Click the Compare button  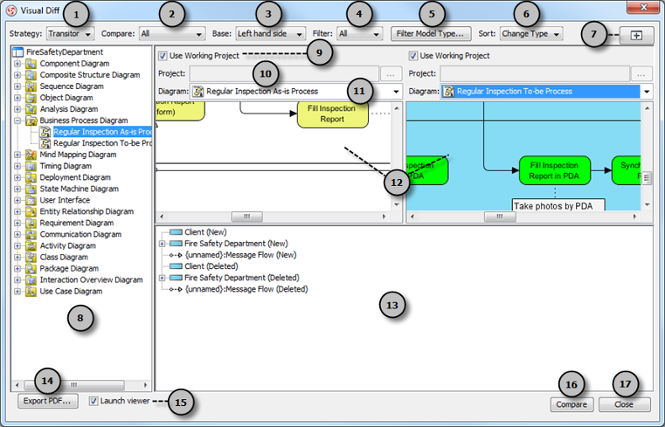click(x=572, y=405)
